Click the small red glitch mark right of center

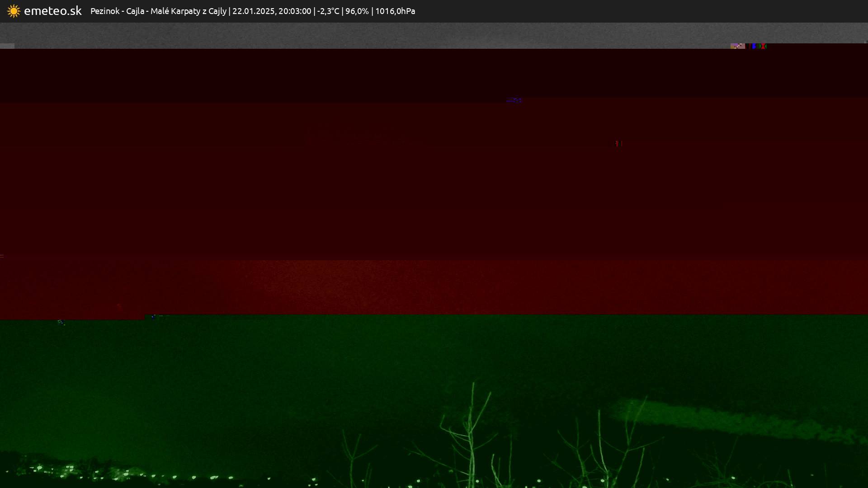[x=618, y=143]
